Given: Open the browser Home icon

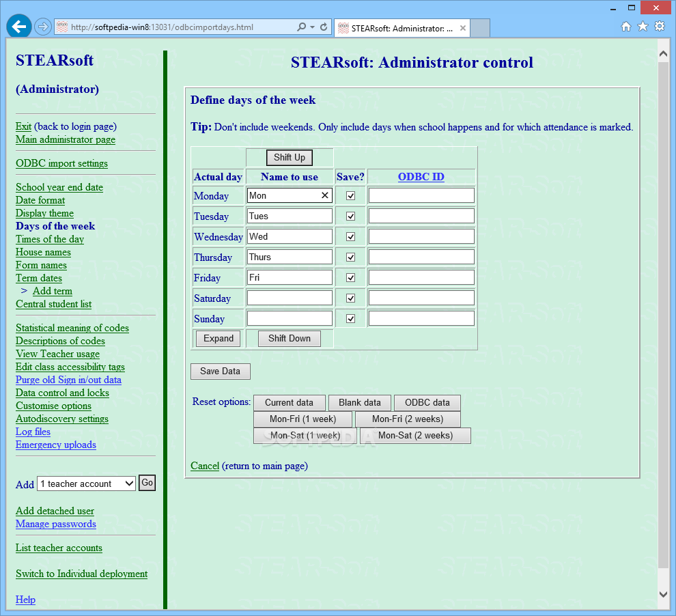Looking at the screenshot, I should click(626, 27).
